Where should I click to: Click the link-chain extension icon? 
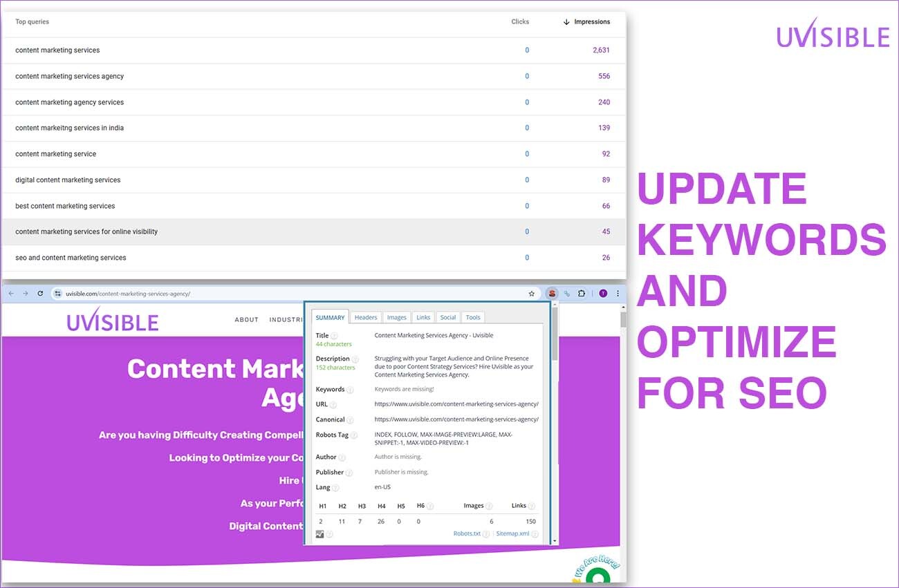(567, 294)
